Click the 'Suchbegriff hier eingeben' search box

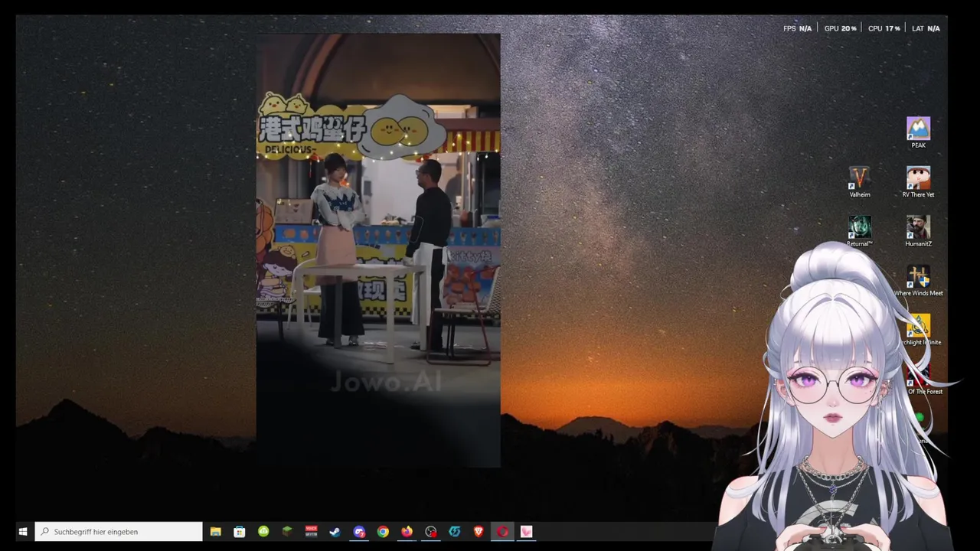tap(119, 531)
